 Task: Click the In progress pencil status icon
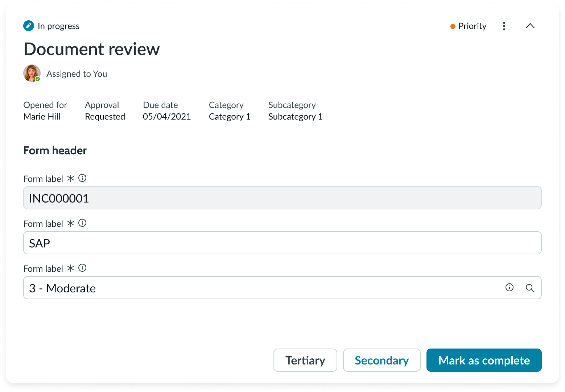click(29, 26)
